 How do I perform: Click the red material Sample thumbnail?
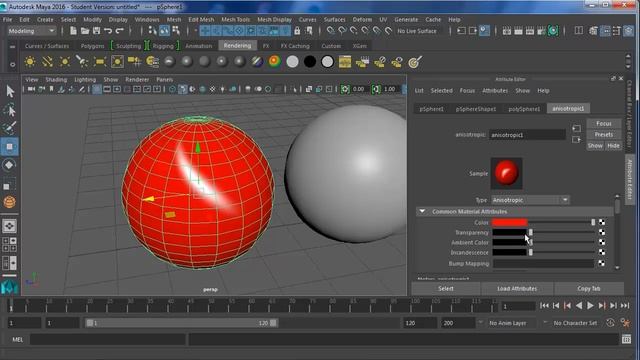[507, 173]
